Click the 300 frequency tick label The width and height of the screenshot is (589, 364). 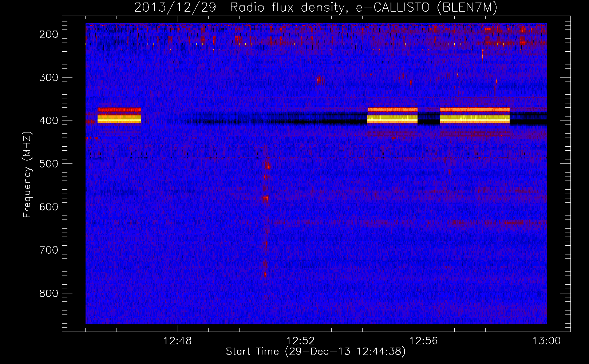(x=48, y=77)
